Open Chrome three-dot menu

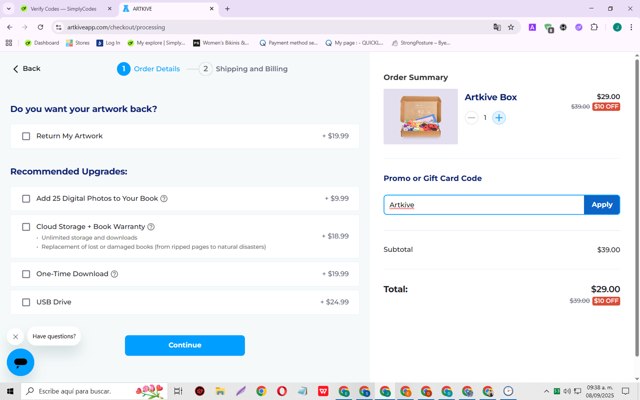coord(631,27)
